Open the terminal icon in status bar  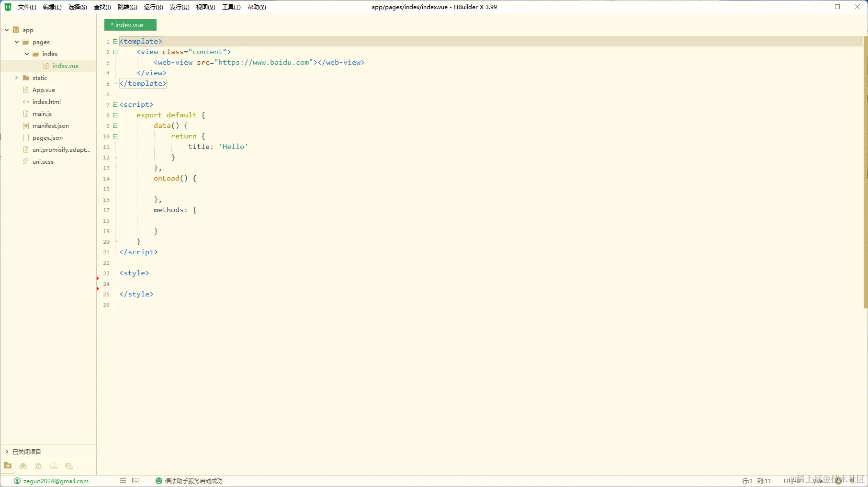tap(135, 481)
